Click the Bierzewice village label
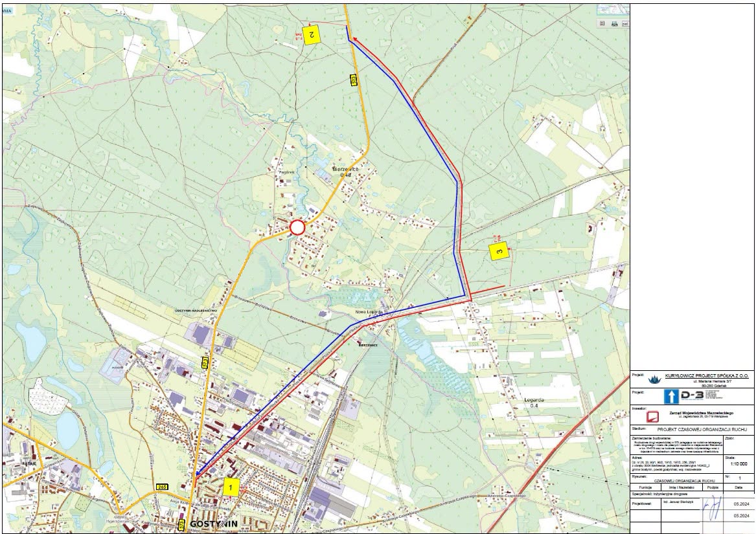 click(x=346, y=170)
